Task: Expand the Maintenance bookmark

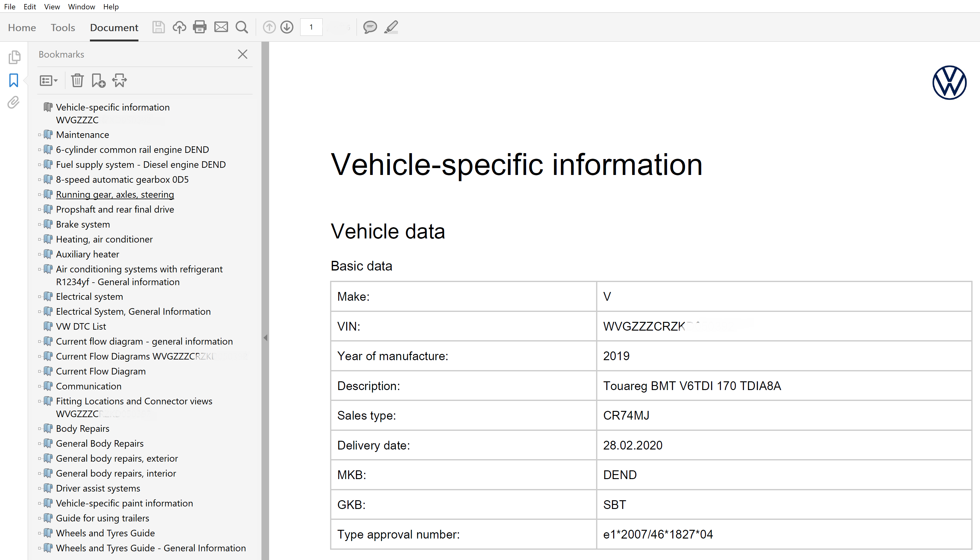Action: point(40,134)
